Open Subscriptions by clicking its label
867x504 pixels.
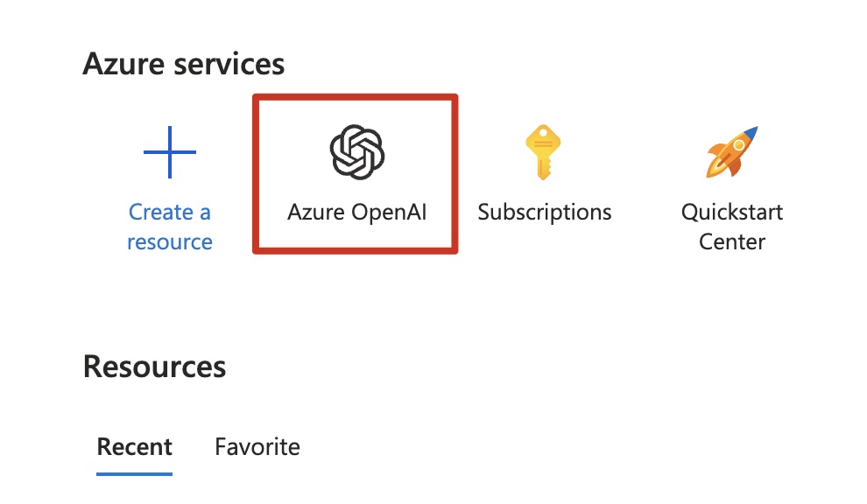coord(544,212)
